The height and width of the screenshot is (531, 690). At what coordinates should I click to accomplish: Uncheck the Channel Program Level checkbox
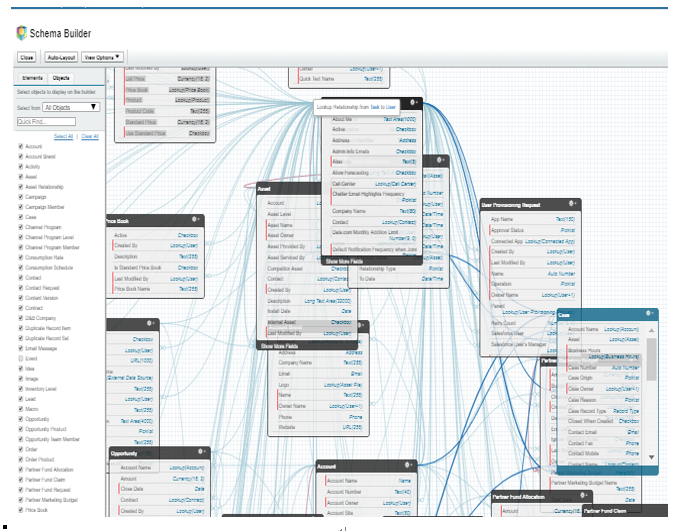tap(21, 237)
